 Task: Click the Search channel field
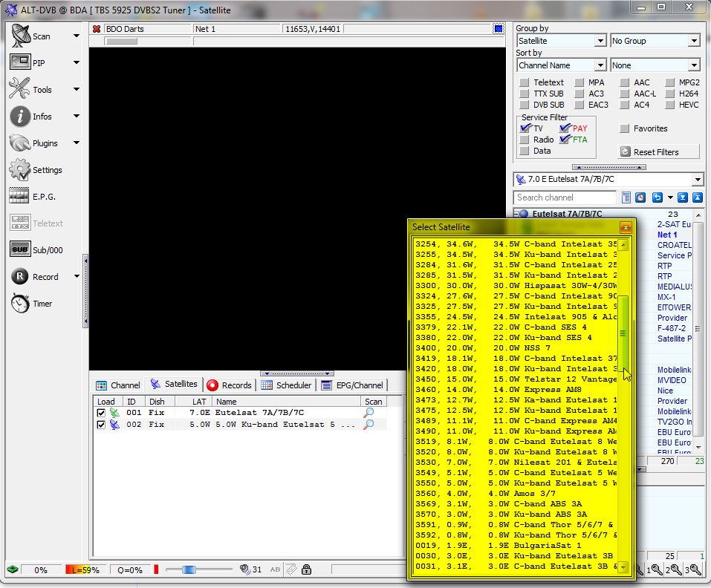pyautogui.click(x=565, y=197)
